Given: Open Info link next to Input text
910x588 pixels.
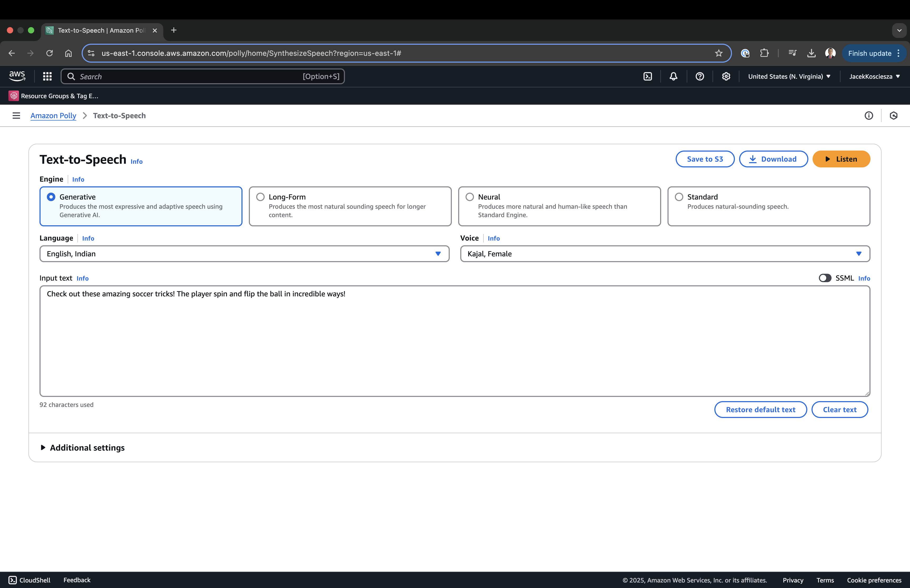Looking at the screenshot, I should click(x=82, y=278).
